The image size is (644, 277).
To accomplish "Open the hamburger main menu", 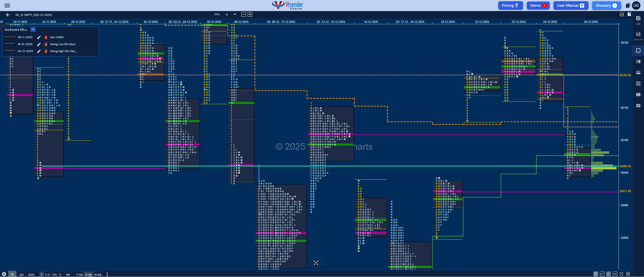I will (7, 5).
